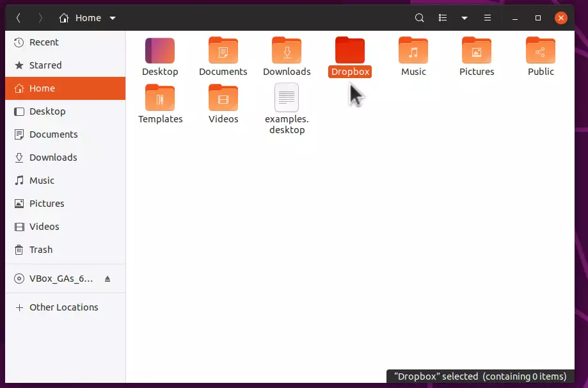Click the Recent clock icon in sidebar

[x=19, y=42]
